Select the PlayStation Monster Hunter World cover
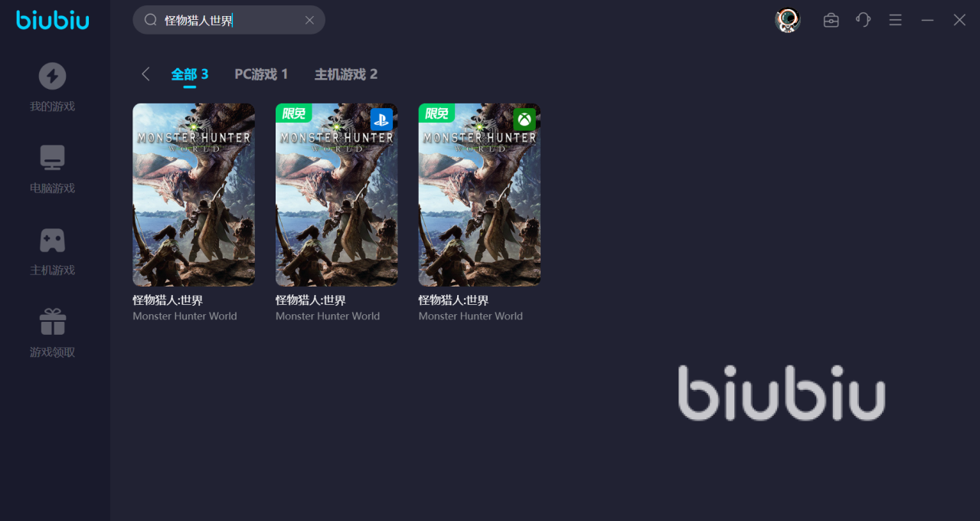 point(337,195)
